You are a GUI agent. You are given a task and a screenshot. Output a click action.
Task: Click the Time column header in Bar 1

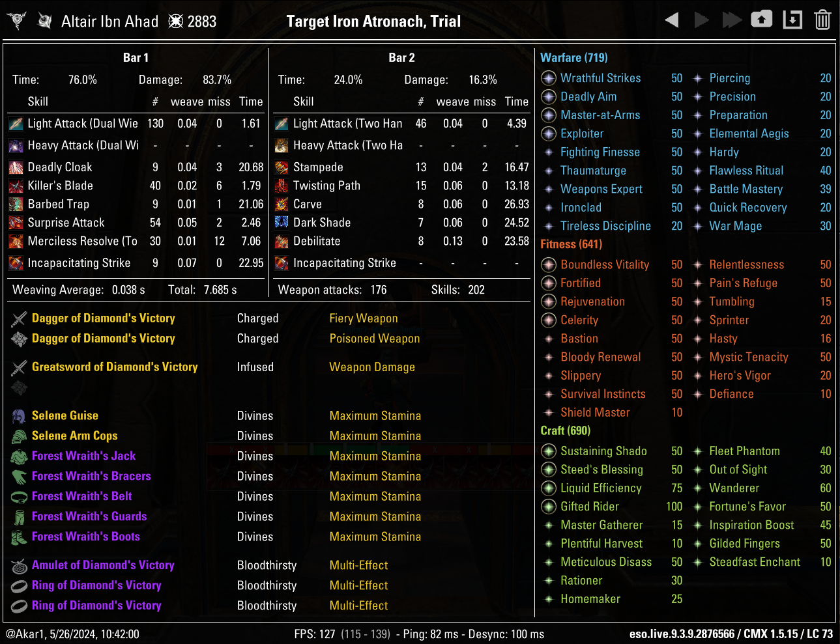click(251, 102)
